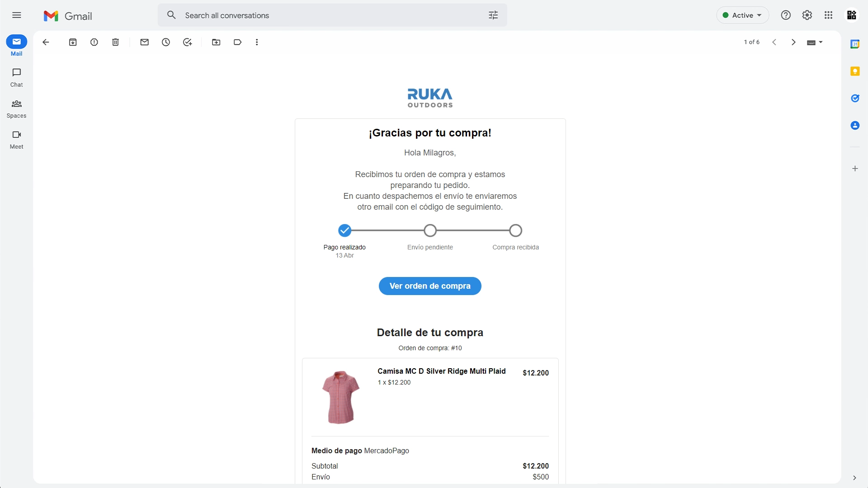Image resolution: width=868 pixels, height=488 pixels.
Task: Report this email as spam
Action: [x=94, y=42]
